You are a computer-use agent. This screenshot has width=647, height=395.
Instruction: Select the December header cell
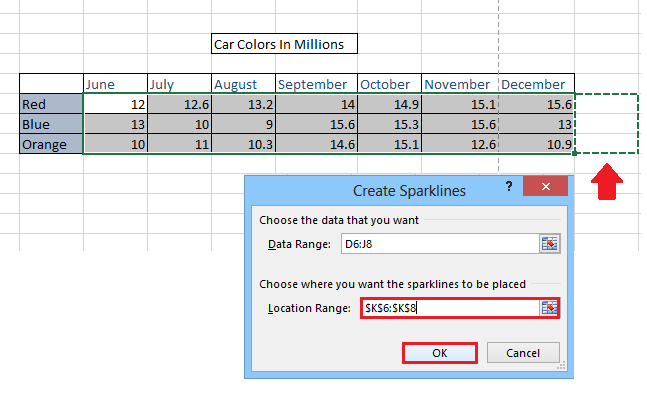[x=536, y=84]
